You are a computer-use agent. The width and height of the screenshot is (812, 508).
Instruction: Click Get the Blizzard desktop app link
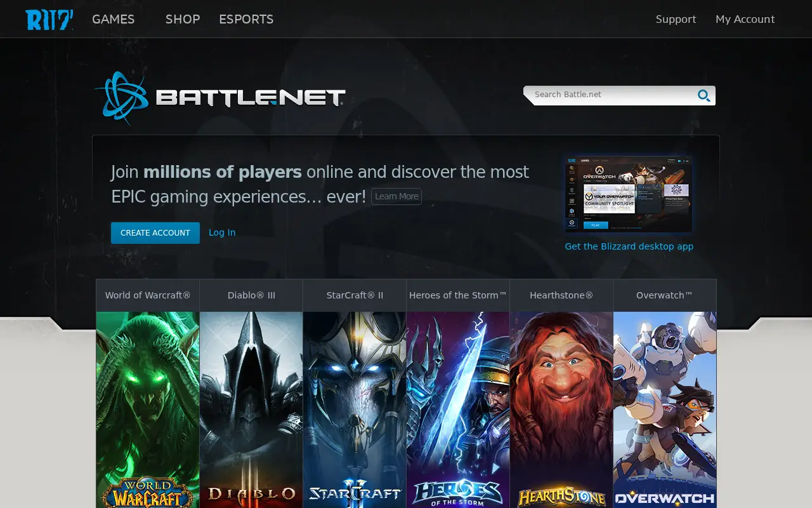pos(629,246)
